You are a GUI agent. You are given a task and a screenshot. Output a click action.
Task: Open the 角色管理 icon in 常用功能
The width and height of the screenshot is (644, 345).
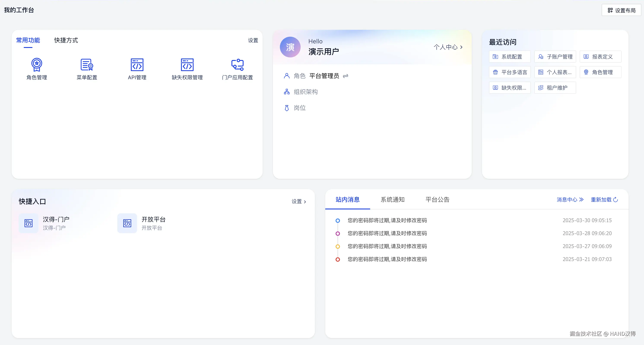point(37,65)
